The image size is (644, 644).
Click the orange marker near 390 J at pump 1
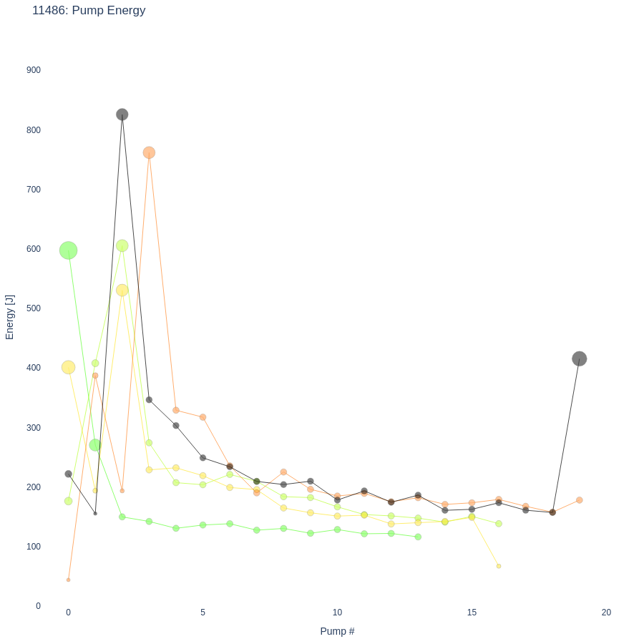pos(95,376)
